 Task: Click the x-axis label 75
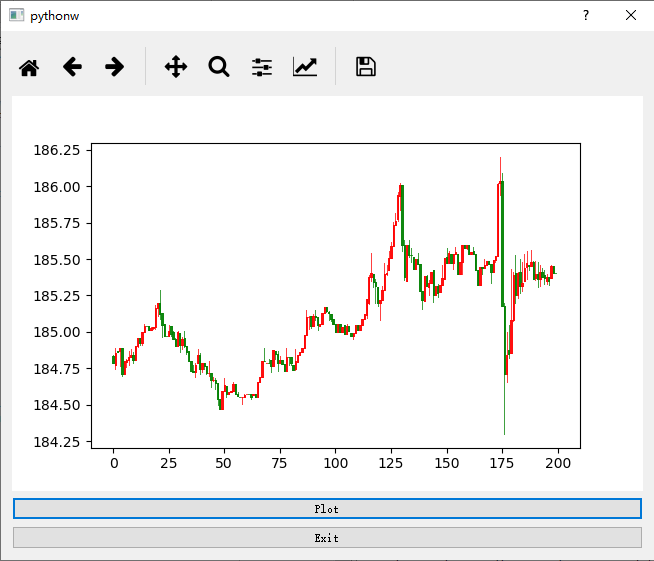[x=279, y=463]
